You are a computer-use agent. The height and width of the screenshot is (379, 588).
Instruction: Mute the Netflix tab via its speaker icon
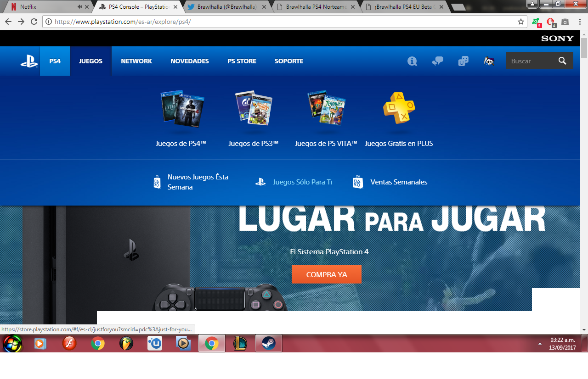point(80,7)
